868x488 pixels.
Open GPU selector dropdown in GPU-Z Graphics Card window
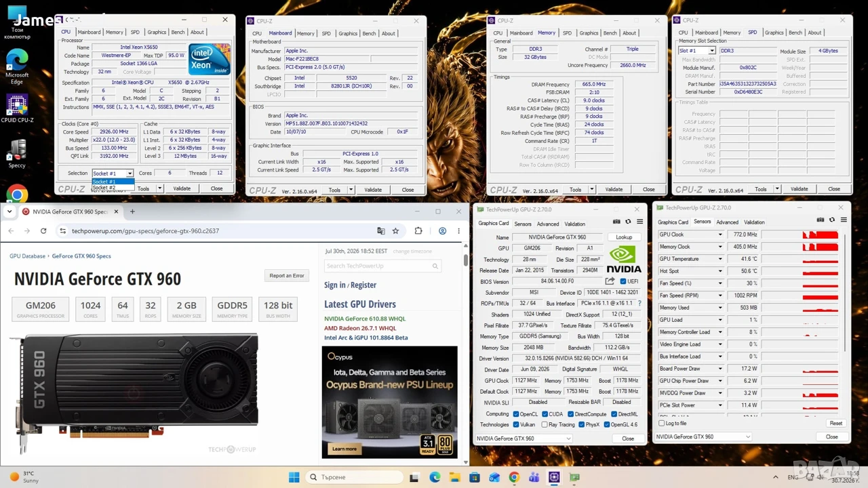[524, 439]
